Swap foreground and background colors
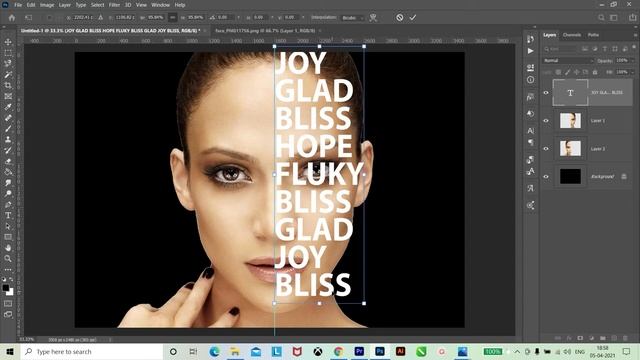This screenshot has height=360, width=640. (11, 280)
